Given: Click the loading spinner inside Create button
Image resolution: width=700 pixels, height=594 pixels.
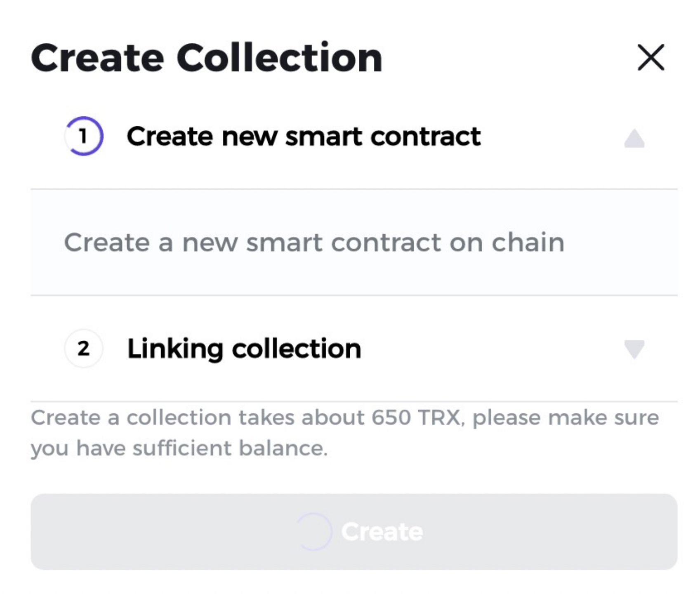Looking at the screenshot, I should [x=314, y=531].
